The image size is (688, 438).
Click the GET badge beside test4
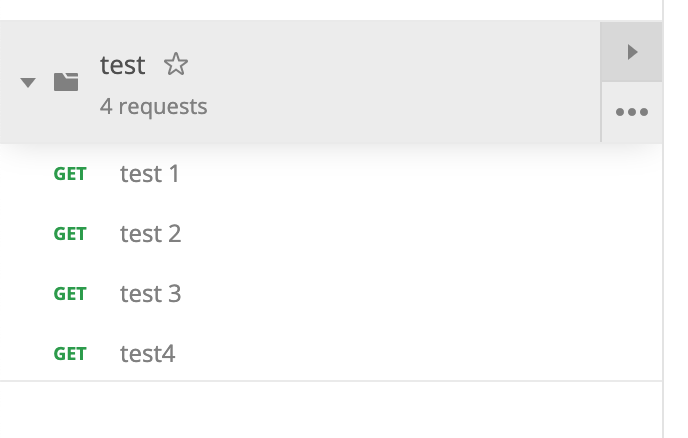pyautogui.click(x=70, y=354)
